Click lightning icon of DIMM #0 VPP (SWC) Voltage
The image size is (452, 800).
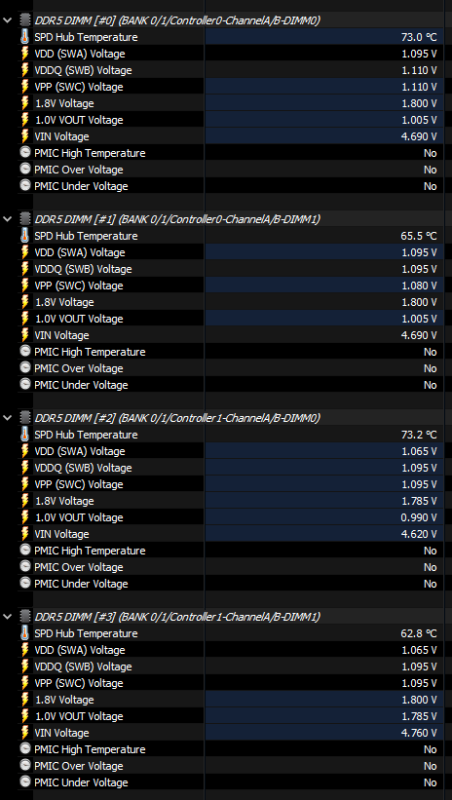pos(25,87)
